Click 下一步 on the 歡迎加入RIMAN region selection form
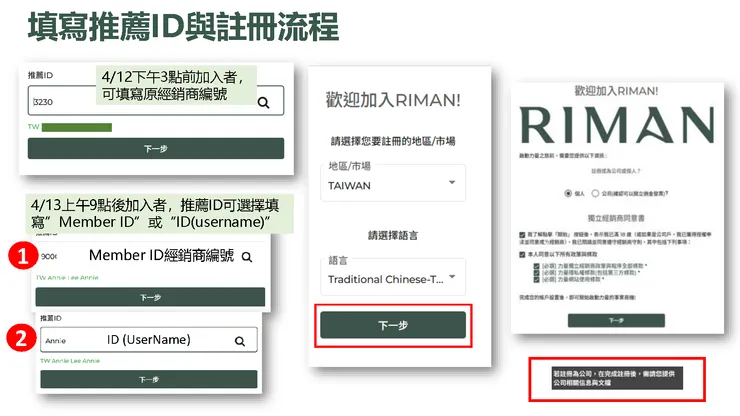The width and height of the screenshot is (740, 416). click(x=393, y=325)
